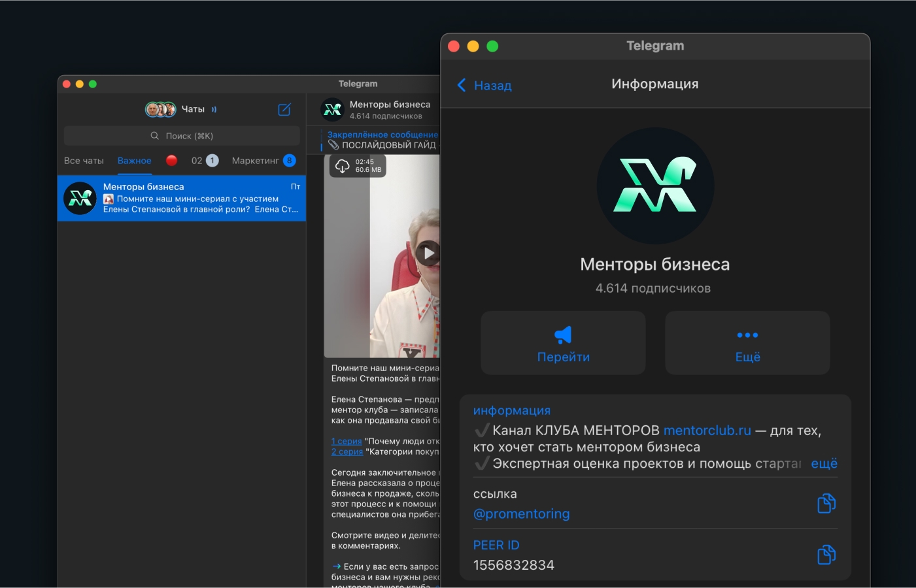This screenshot has width=916, height=588.
Task: Click the Информация header title
Action: 655,84
